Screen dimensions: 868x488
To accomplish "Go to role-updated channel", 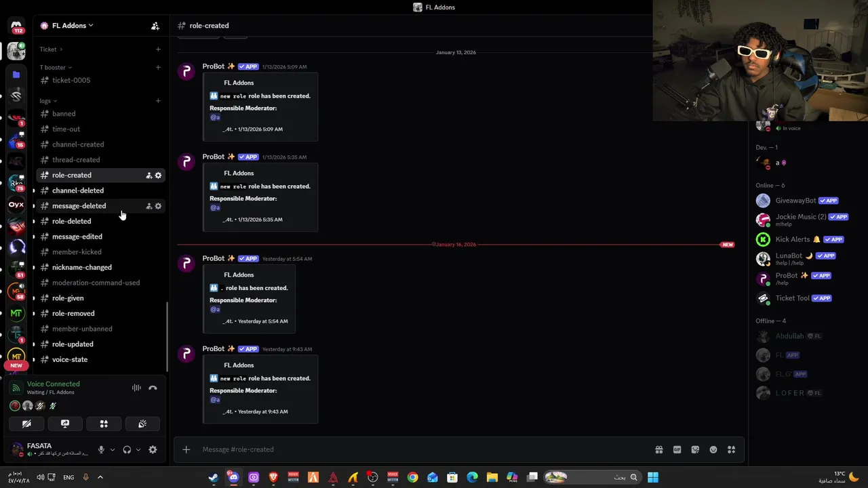I will (x=100, y=344).
